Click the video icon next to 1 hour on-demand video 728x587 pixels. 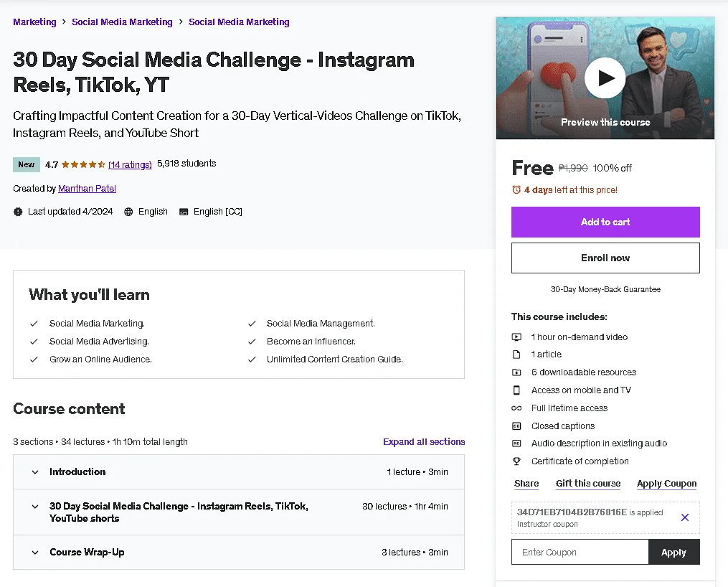[x=516, y=337]
